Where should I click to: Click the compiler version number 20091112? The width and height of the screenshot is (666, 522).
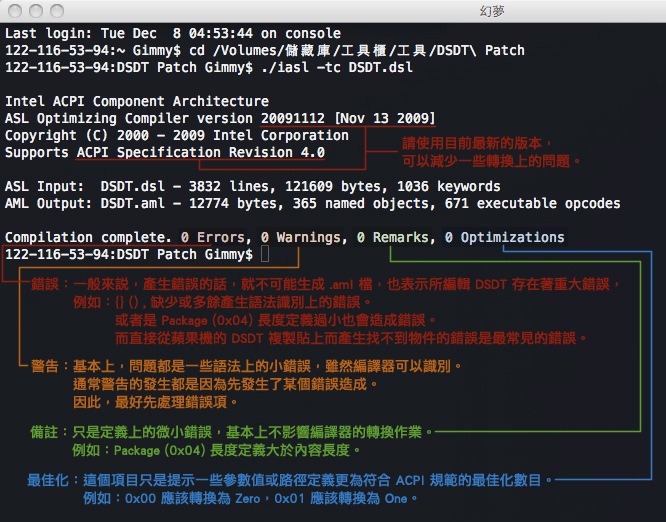(x=293, y=118)
